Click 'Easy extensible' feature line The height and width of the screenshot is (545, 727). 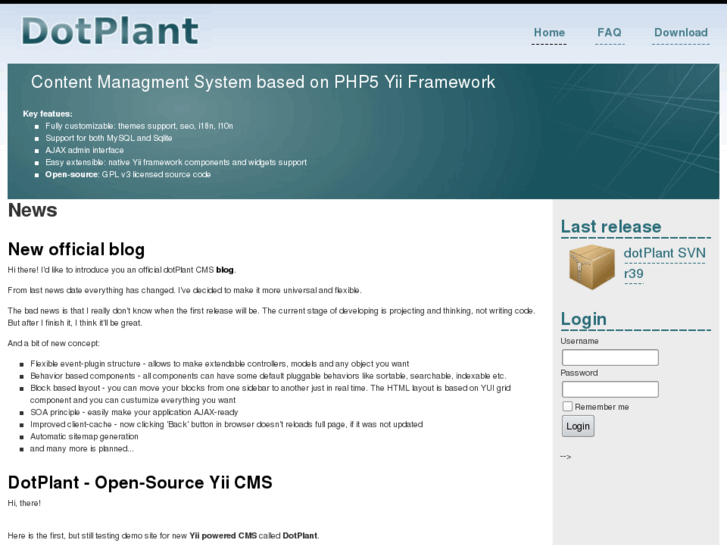(176, 162)
